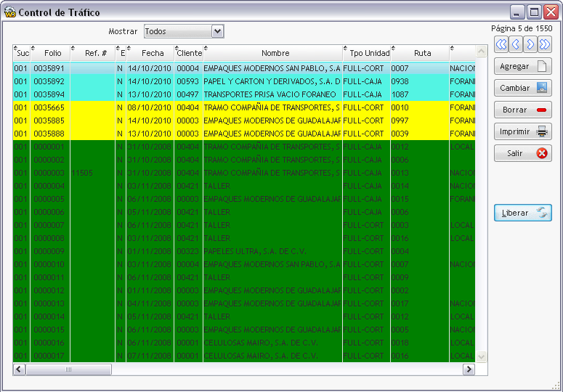Select the yellow row with folio 0035665
Viewport: 563px width, 392px height.
[x=244, y=107]
